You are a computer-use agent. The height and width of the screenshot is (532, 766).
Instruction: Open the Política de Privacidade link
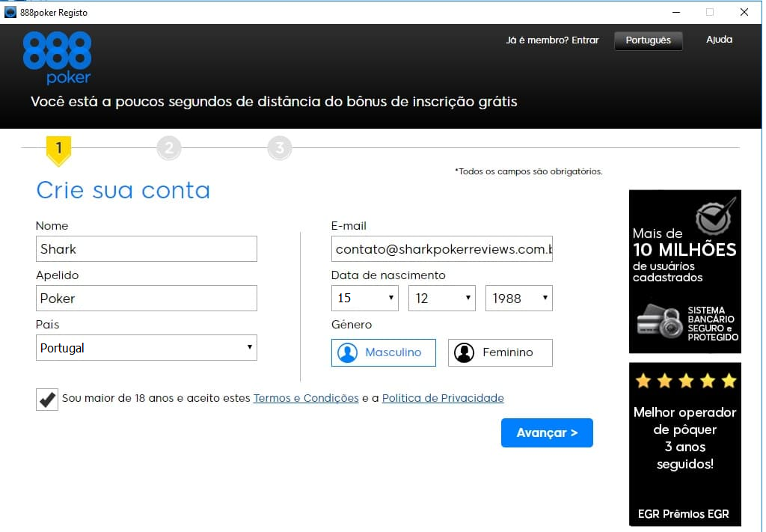pyautogui.click(x=443, y=398)
